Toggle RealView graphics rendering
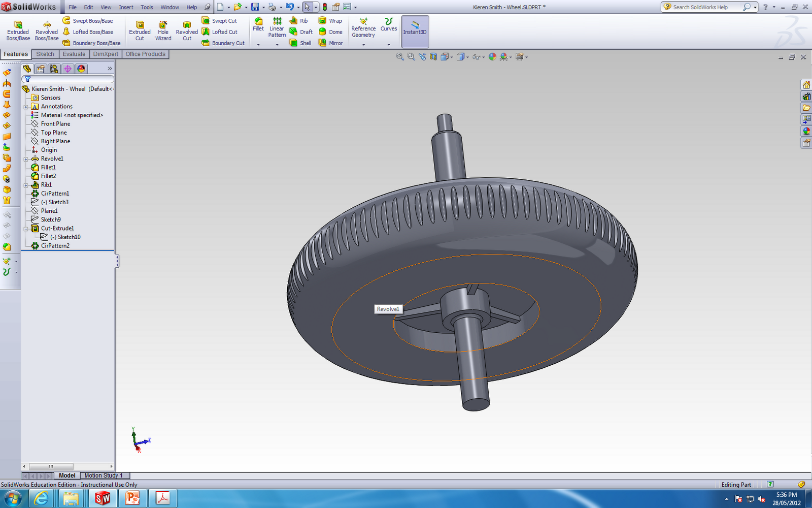 point(521,56)
